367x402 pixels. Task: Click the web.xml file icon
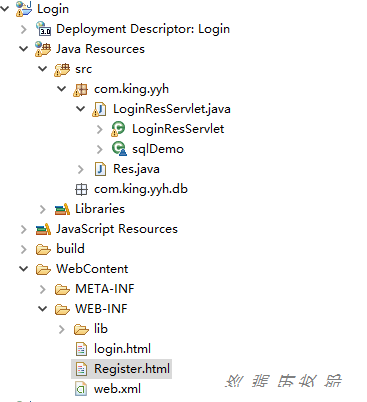[81, 389]
